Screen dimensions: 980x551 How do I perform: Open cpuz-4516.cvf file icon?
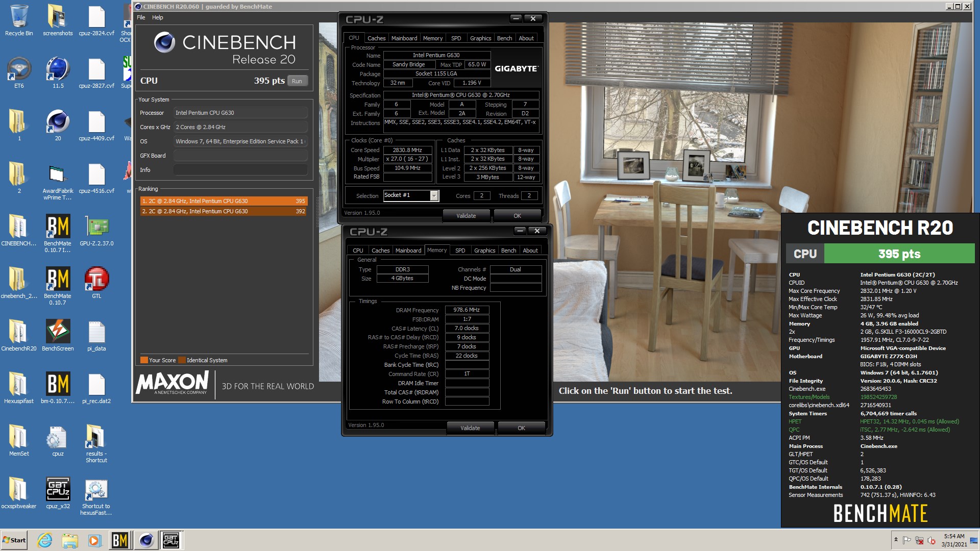pyautogui.click(x=96, y=178)
